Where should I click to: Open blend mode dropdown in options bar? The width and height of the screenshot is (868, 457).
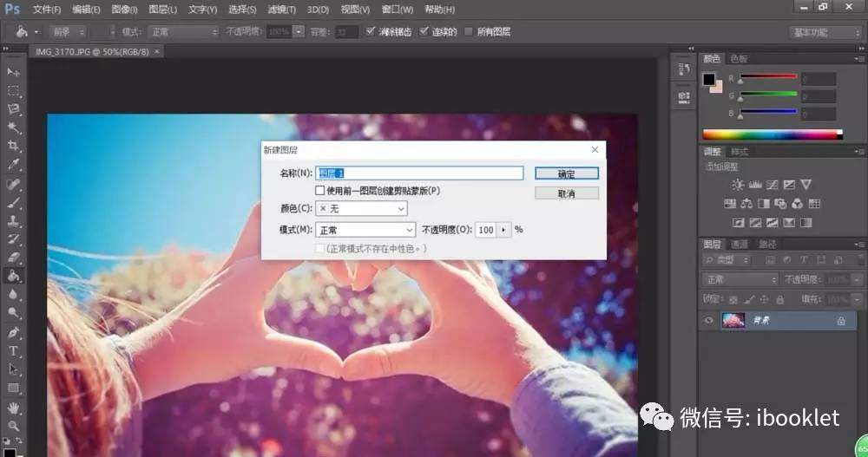tap(183, 32)
